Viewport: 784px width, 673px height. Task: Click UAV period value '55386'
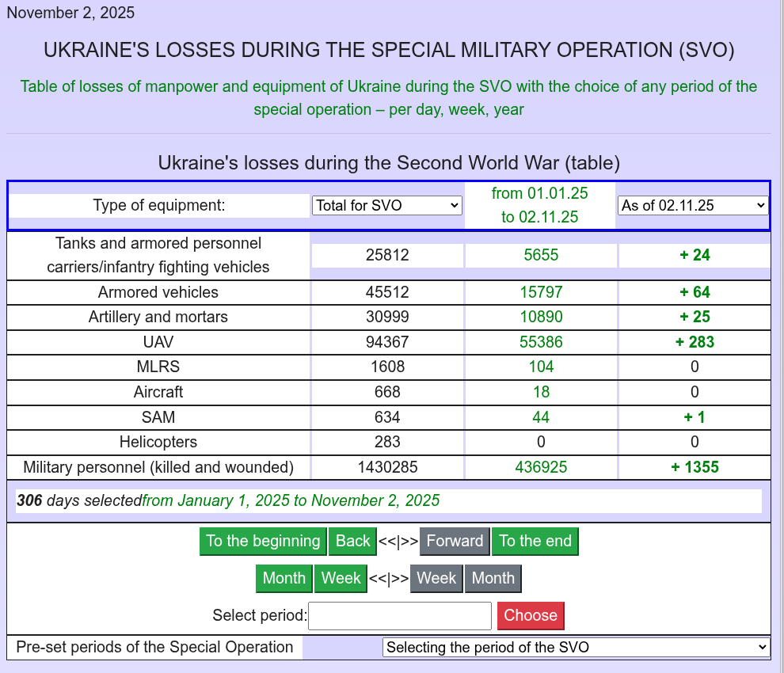pyautogui.click(x=541, y=342)
